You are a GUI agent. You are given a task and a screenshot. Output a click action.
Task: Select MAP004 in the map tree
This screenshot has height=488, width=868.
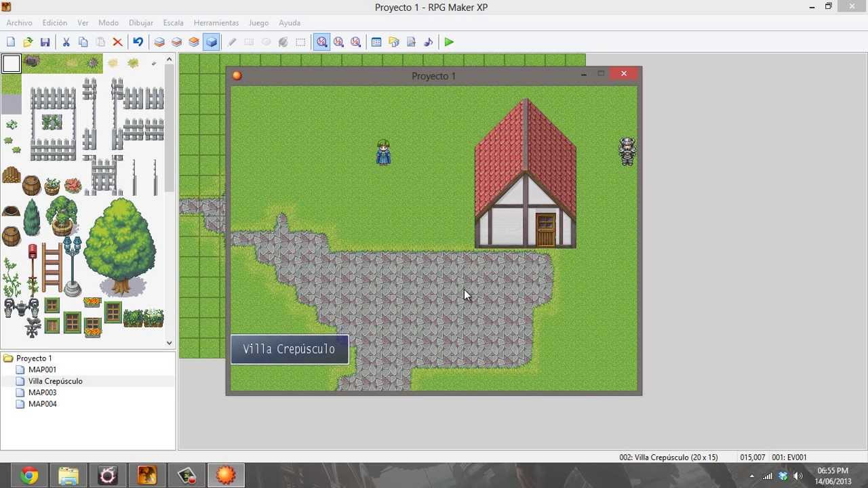click(42, 404)
